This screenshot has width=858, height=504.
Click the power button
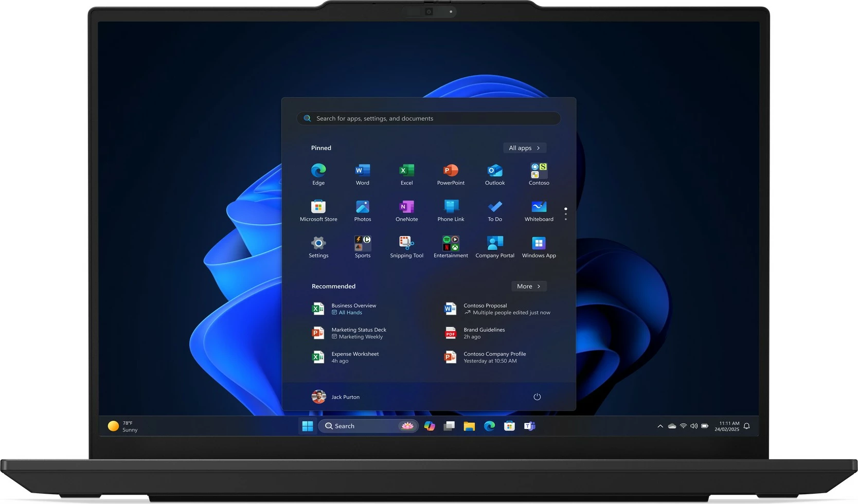pyautogui.click(x=537, y=397)
